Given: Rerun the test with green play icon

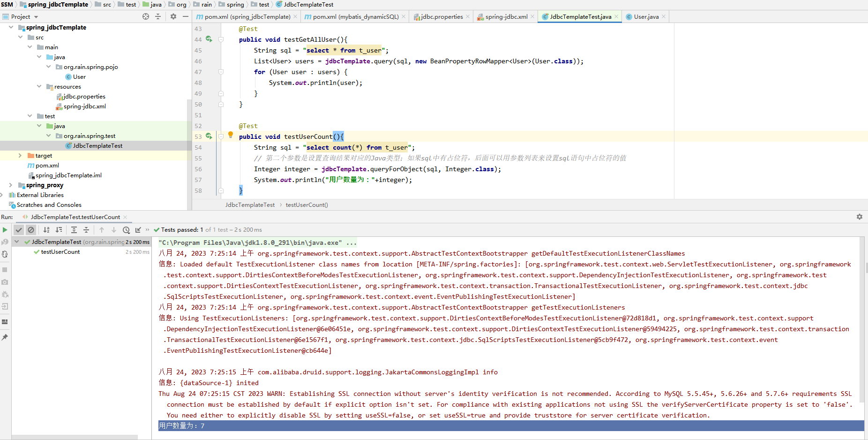Looking at the screenshot, I should (x=5, y=230).
